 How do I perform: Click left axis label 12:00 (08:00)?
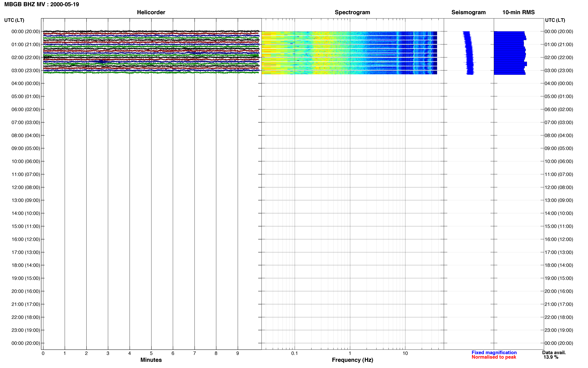point(26,187)
